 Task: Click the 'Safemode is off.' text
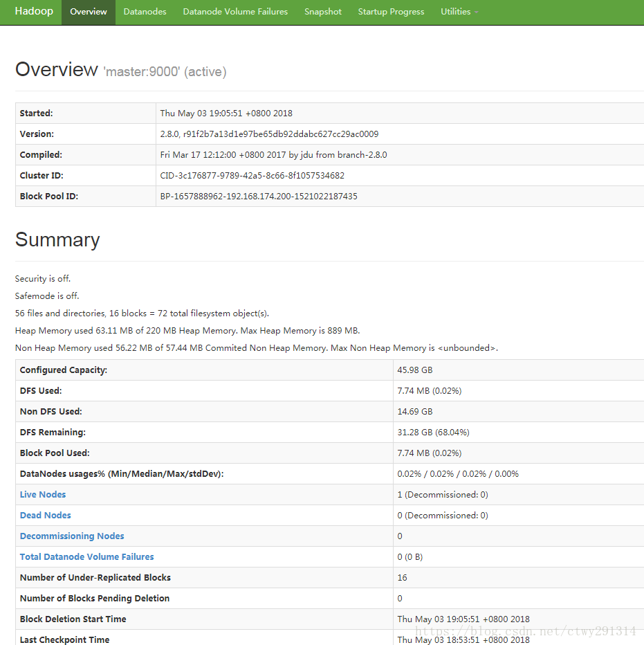(47, 296)
